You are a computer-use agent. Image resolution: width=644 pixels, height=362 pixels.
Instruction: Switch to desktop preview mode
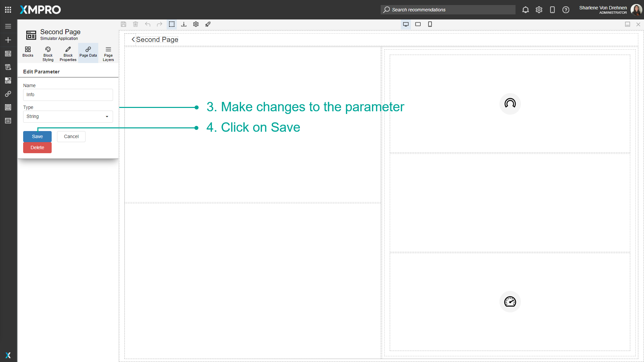[406, 24]
